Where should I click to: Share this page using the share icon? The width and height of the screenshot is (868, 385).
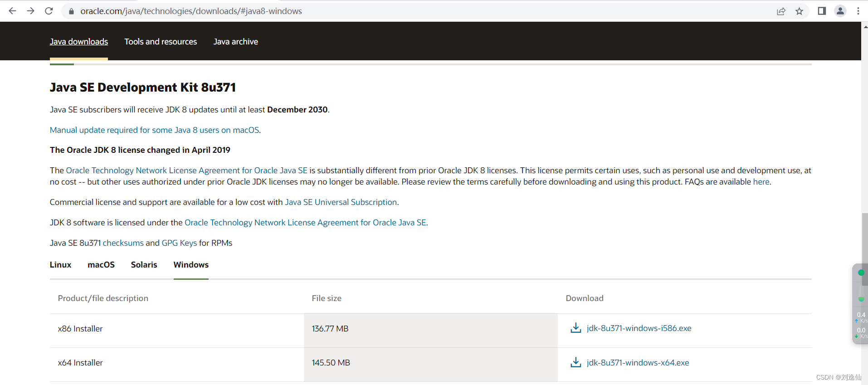pyautogui.click(x=781, y=11)
